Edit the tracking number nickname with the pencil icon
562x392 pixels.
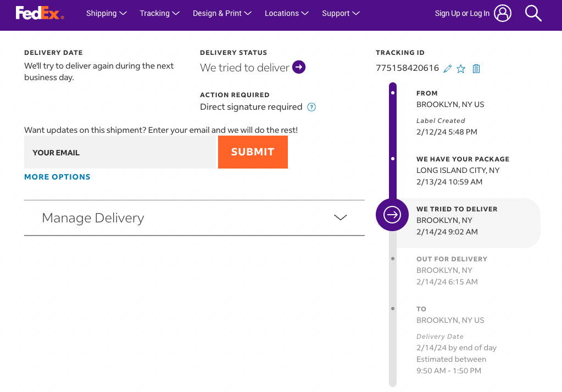click(x=447, y=68)
